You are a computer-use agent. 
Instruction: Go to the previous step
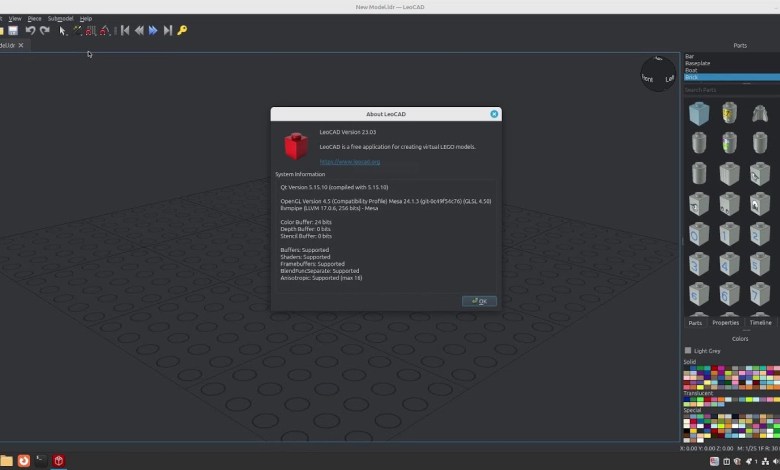[x=139, y=30]
